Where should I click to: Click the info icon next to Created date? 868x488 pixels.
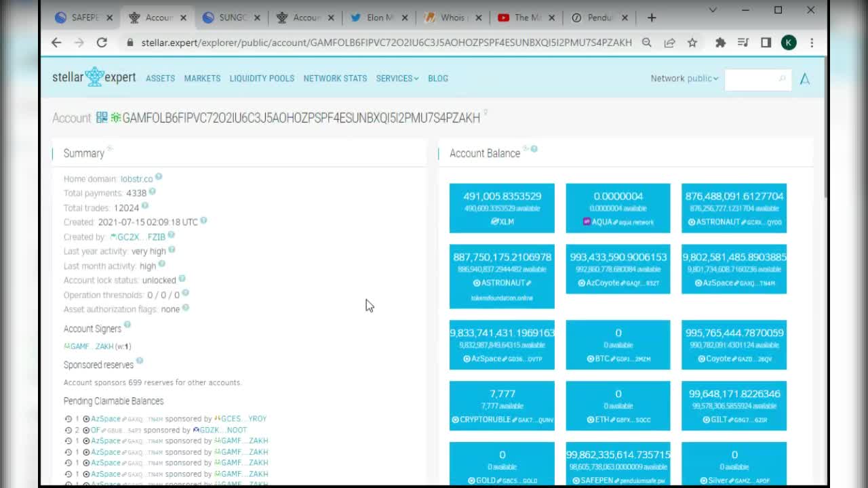[203, 220]
